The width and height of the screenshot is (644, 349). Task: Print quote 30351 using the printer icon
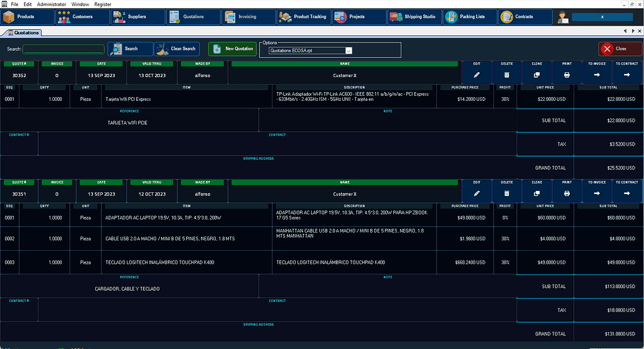pyautogui.click(x=566, y=194)
